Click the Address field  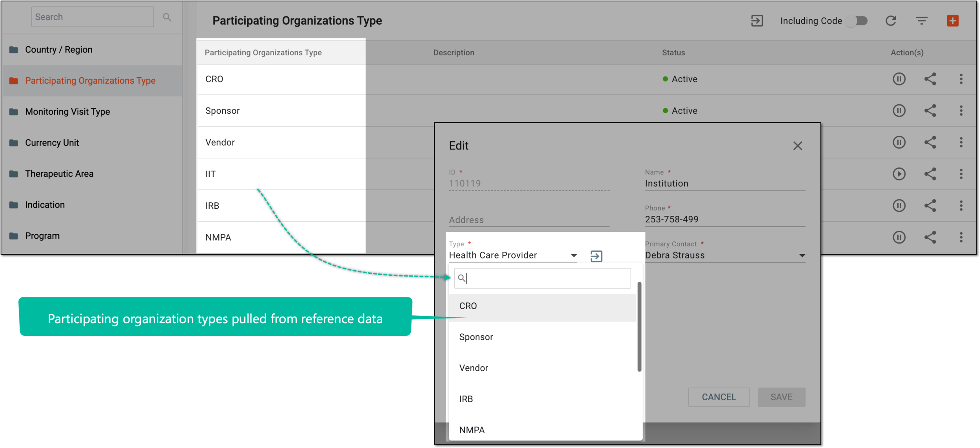[529, 220]
